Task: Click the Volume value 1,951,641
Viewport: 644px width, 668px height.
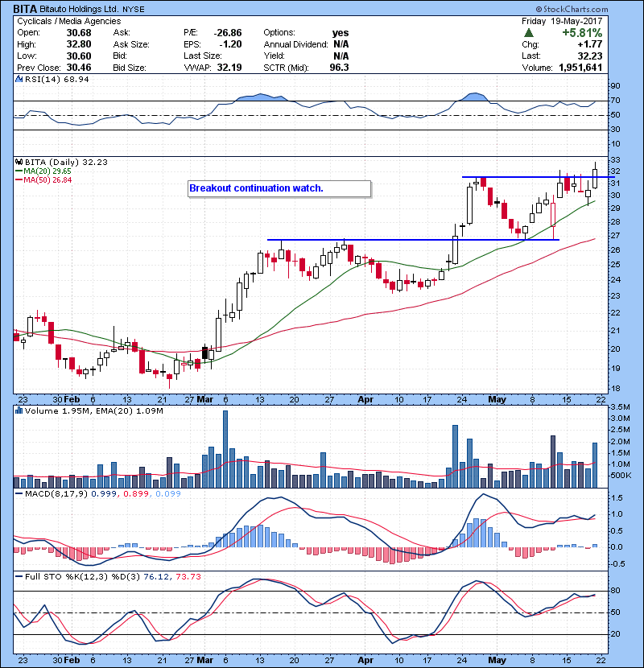Action: pyautogui.click(x=580, y=68)
